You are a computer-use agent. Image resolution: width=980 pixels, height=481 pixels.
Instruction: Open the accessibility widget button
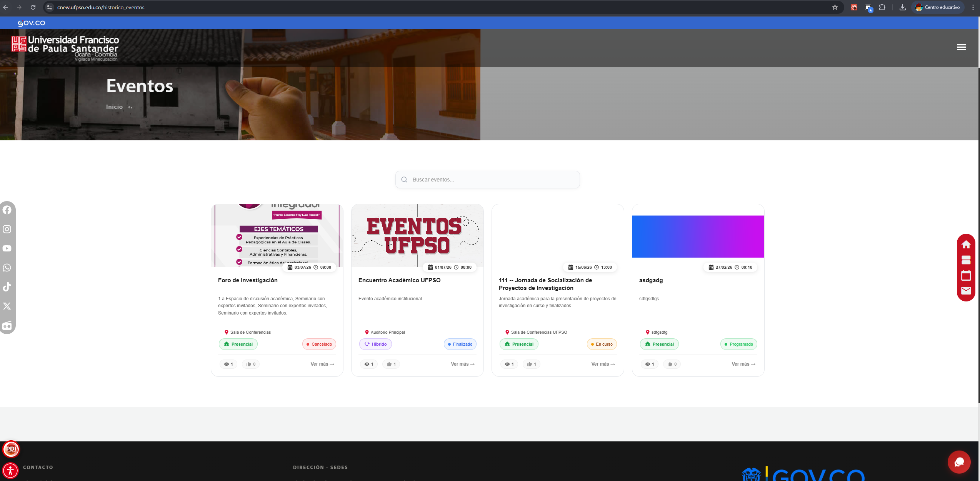coord(10,470)
